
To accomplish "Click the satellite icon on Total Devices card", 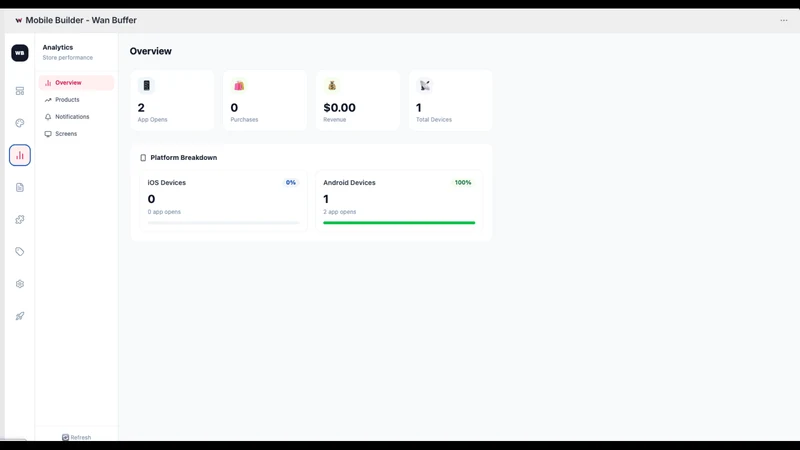I will [x=424, y=85].
